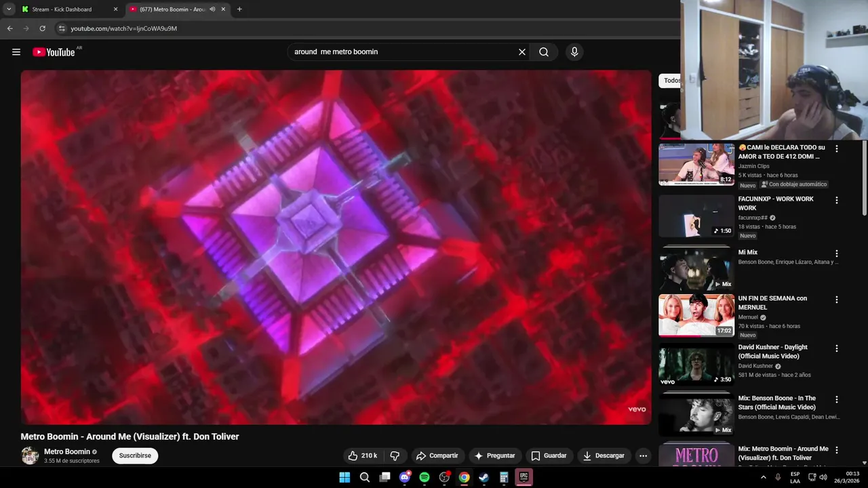The width and height of the screenshot is (868, 488).
Task: Open Chrome from the taskbar
Action: click(464, 477)
